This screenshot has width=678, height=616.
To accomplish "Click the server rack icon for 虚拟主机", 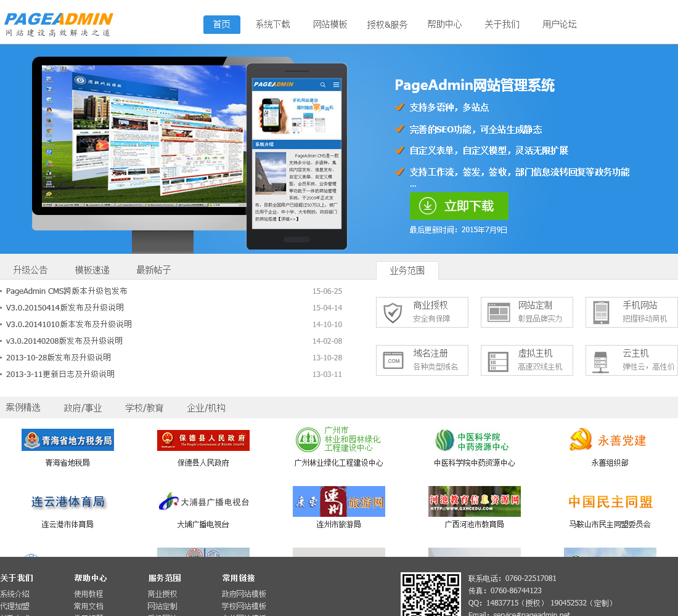I will 498,362.
